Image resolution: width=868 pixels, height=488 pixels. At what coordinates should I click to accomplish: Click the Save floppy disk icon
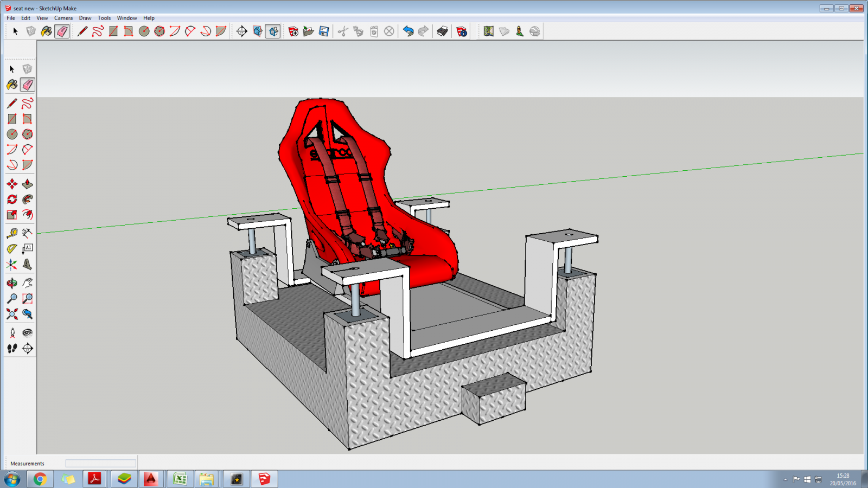pyautogui.click(x=324, y=31)
